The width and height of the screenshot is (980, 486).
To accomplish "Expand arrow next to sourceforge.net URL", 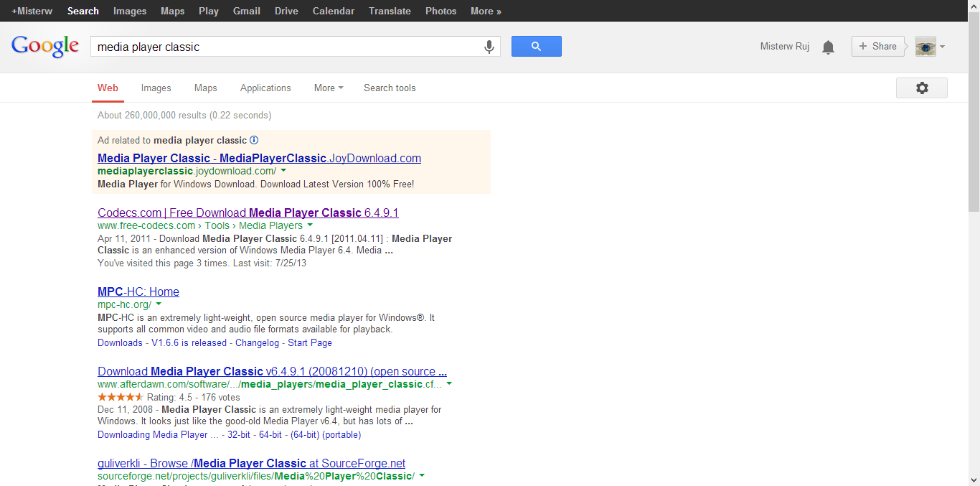I will (x=422, y=476).
